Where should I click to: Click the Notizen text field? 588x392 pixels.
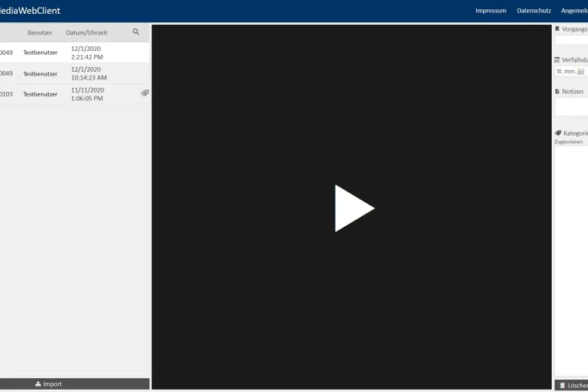coord(572,107)
